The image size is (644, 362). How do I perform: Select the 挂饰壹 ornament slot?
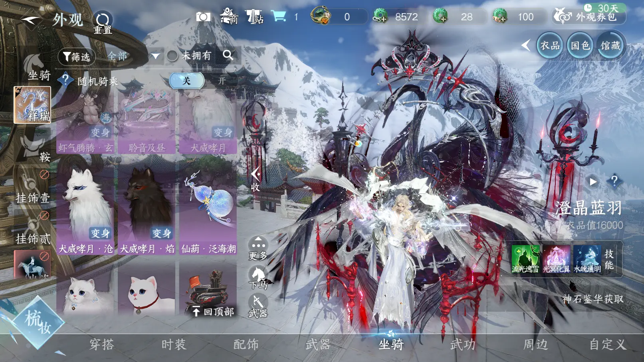(x=33, y=188)
